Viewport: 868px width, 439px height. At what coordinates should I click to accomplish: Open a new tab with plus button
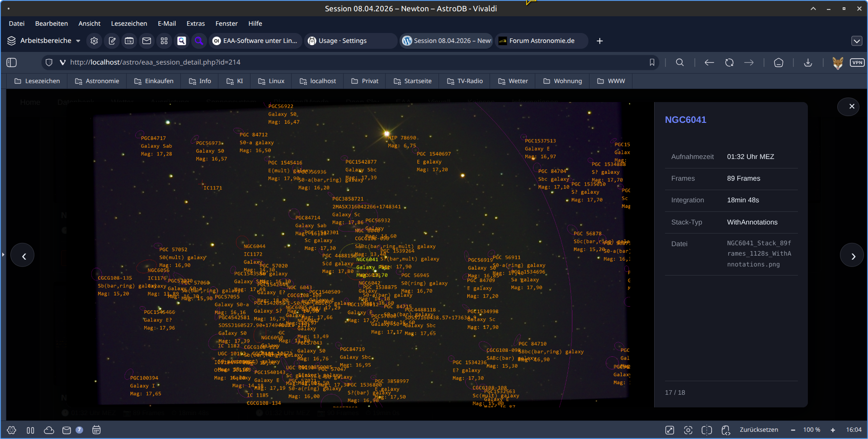pos(599,41)
